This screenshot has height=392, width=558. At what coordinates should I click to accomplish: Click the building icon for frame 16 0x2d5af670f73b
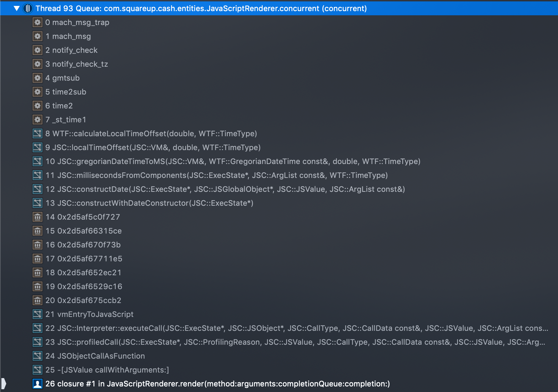pyautogui.click(x=38, y=245)
